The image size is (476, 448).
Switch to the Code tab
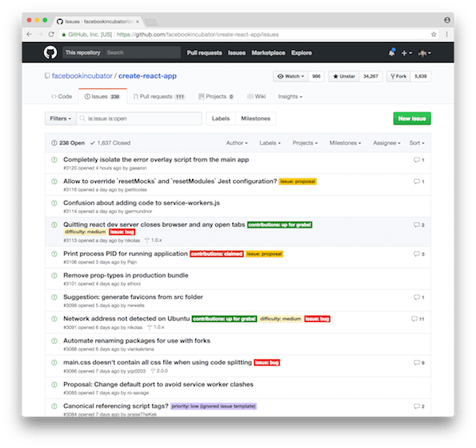tap(62, 96)
